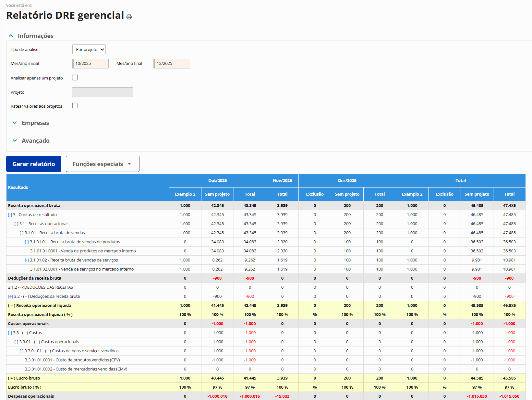Collapse 3 - Contas de resultado row
532x400 pixels.
tap(10, 215)
